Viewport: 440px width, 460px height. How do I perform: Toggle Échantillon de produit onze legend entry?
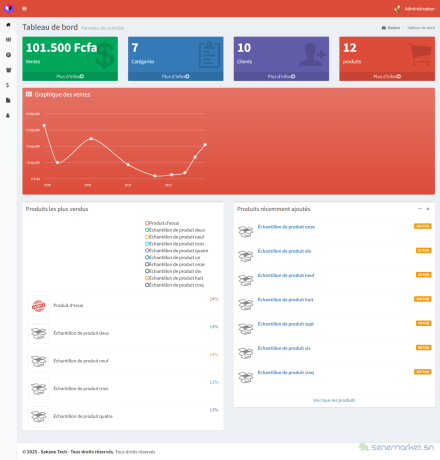[x=175, y=264]
